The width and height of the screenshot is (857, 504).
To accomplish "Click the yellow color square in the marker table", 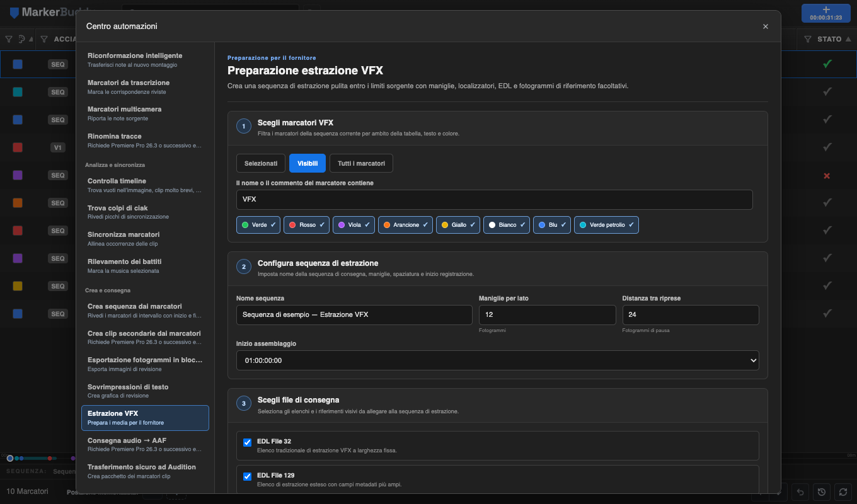I will [x=18, y=286].
